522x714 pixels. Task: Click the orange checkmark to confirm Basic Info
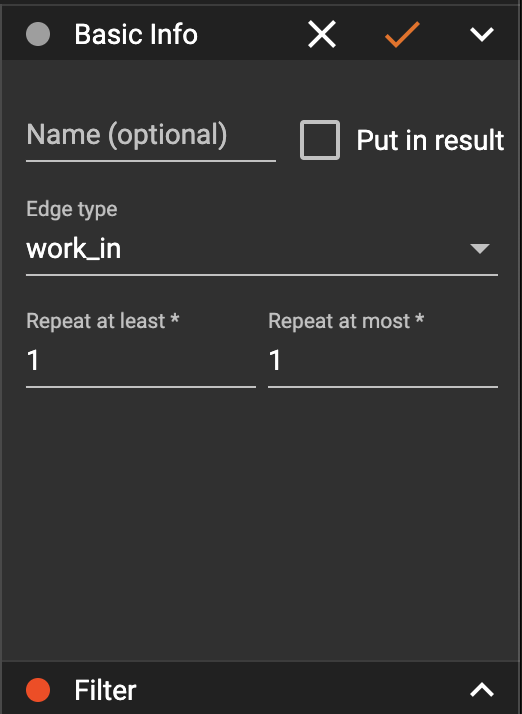402,34
